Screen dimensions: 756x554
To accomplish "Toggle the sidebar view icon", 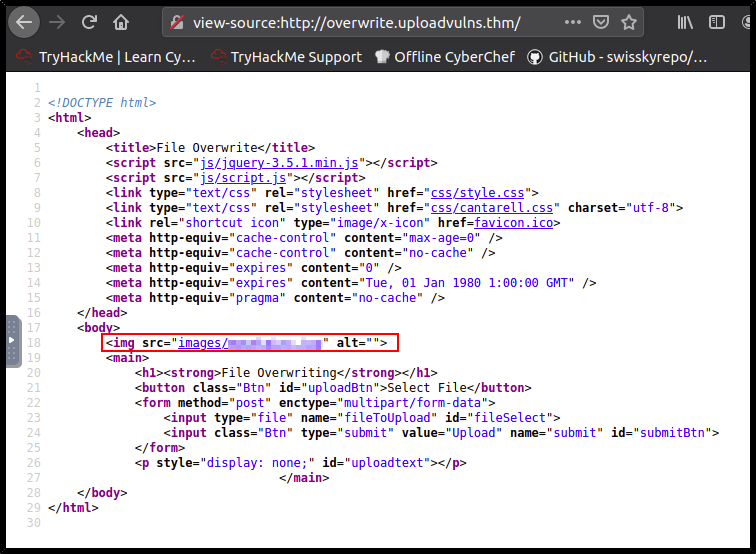I will 716,22.
